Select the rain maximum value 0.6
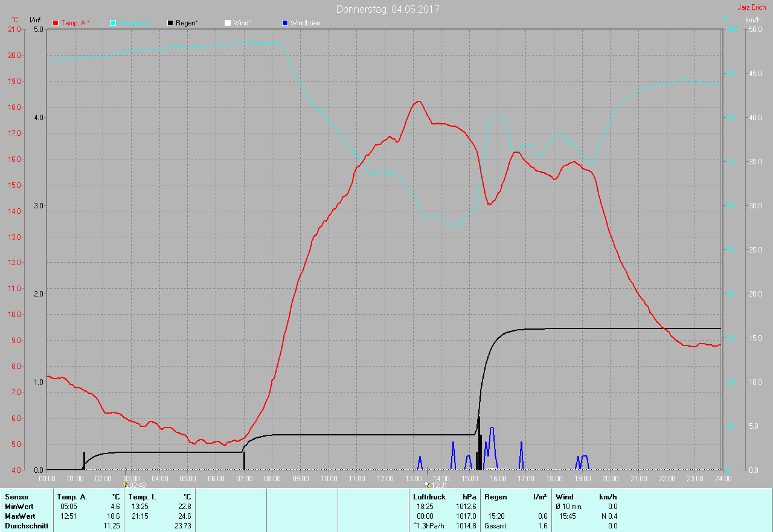 542,516
